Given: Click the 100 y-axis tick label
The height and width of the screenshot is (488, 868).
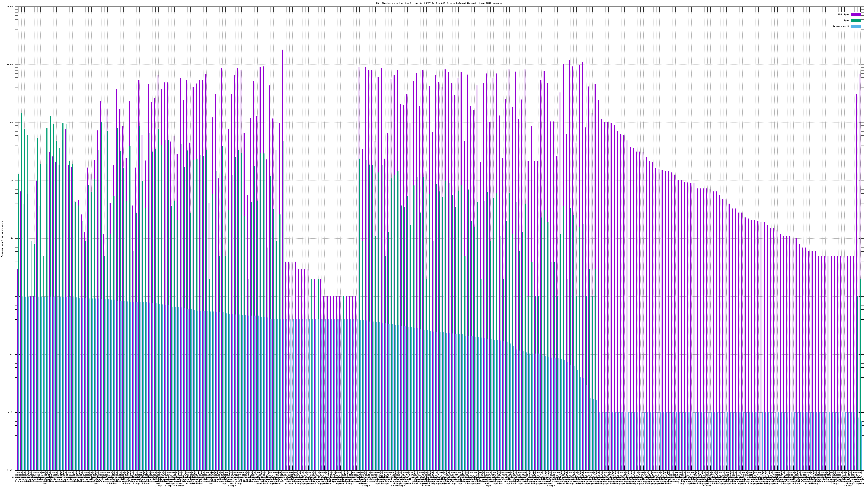Looking at the screenshot, I should coord(11,181).
